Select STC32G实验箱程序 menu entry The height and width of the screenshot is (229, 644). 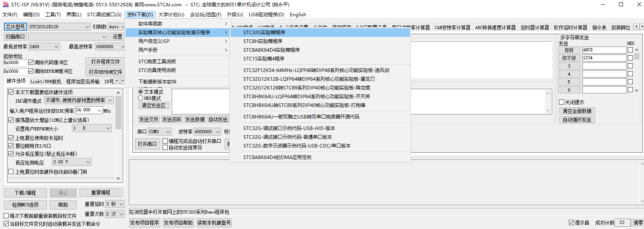pyautogui.click(x=320, y=33)
